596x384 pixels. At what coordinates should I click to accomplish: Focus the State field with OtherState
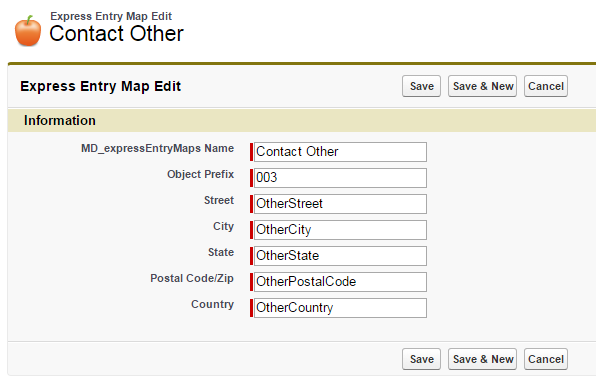340,255
